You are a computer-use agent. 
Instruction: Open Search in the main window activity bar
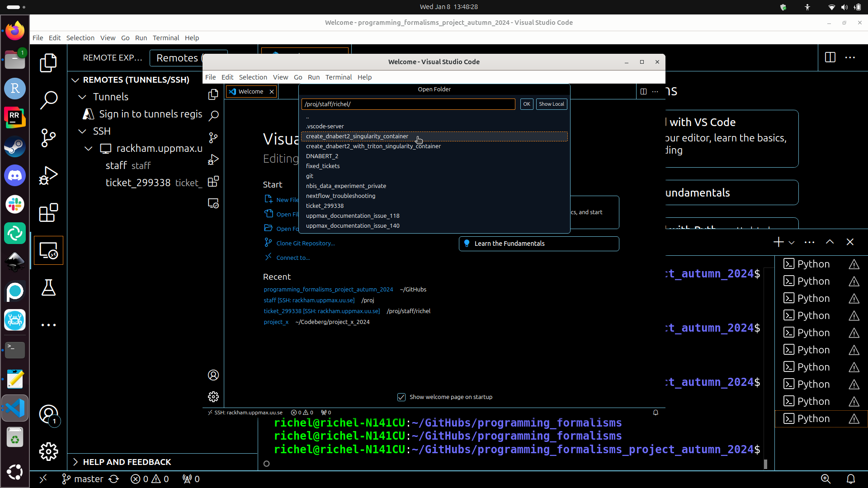pyautogui.click(x=48, y=100)
